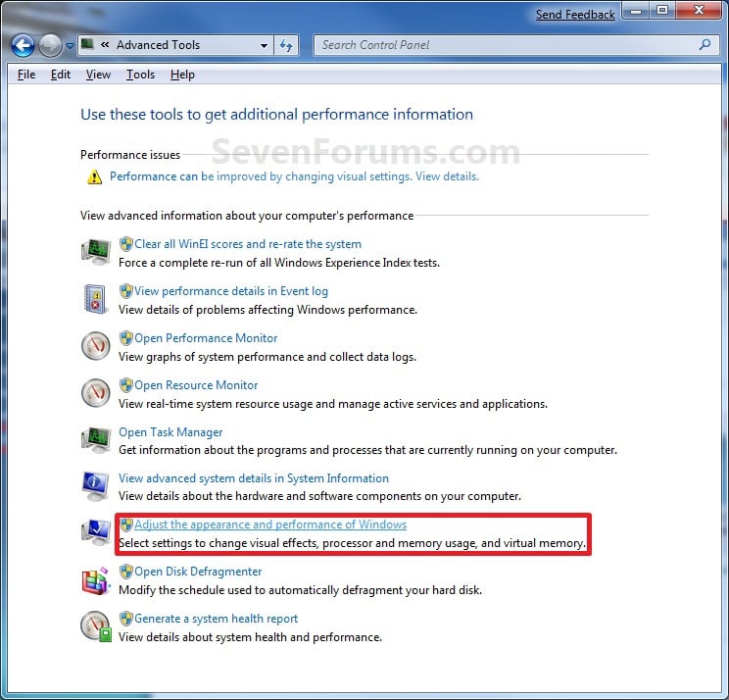Expand breadcrumb chevron before Advanced Tools
The image size is (729, 700).
105,45
